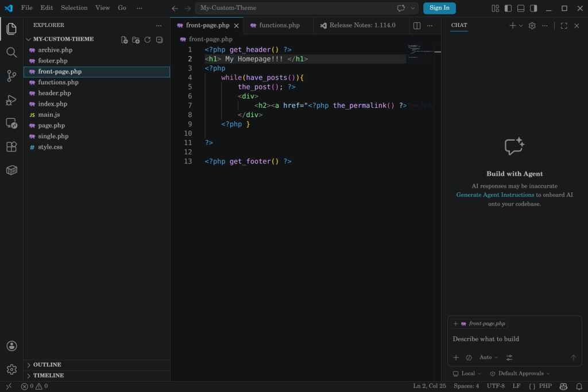Open the Extensions view
The width and height of the screenshot is (588, 392).
tap(11, 146)
